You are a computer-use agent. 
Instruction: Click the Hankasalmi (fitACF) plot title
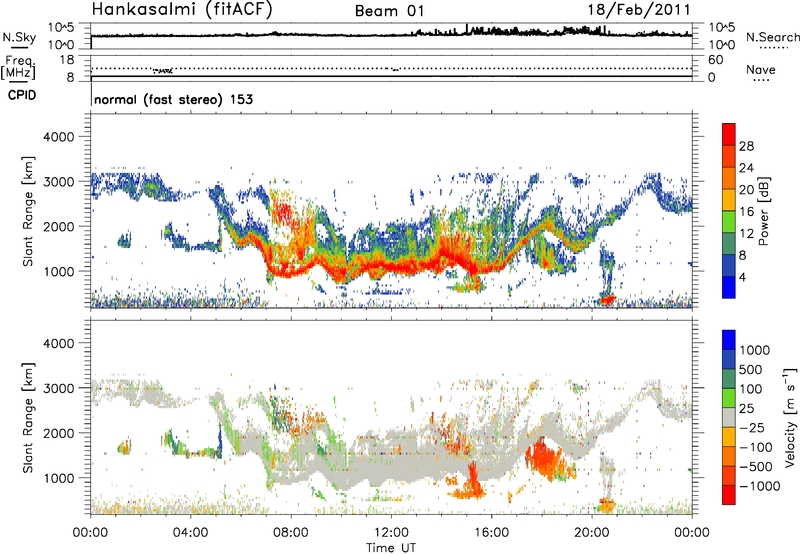pyautogui.click(x=182, y=9)
